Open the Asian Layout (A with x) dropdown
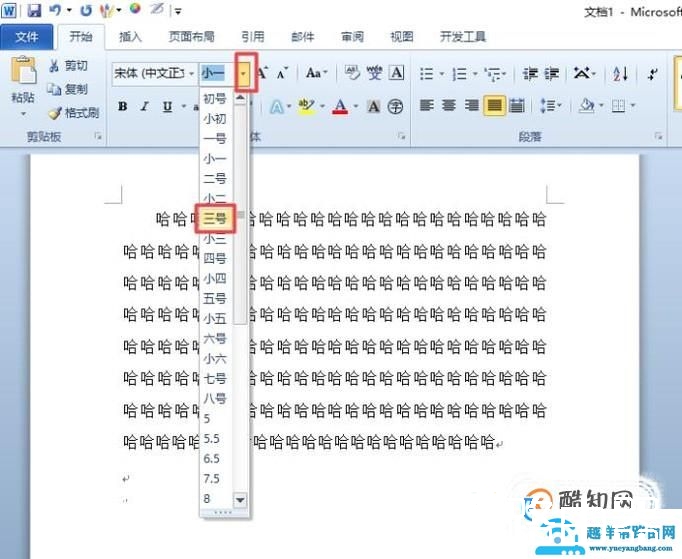 click(x=584, y=74)
